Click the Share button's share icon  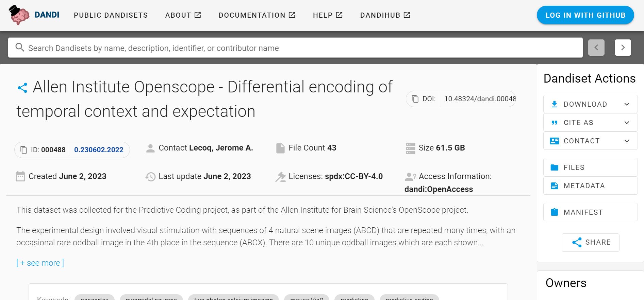(x=577, y=242)
